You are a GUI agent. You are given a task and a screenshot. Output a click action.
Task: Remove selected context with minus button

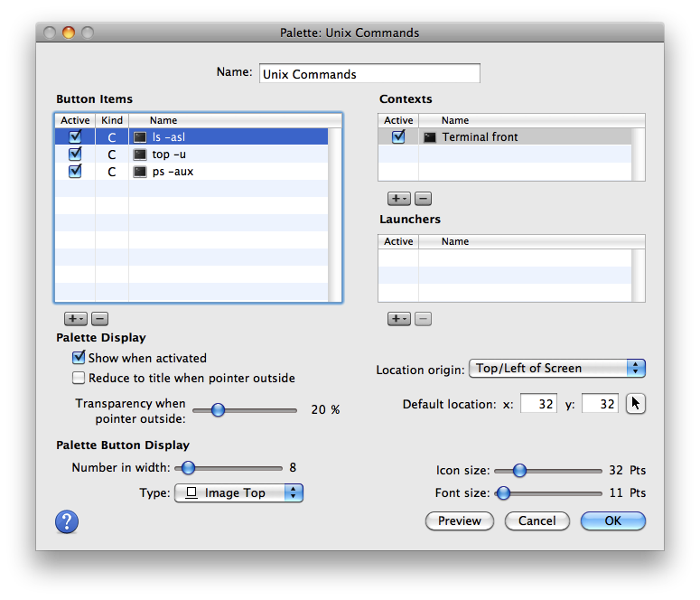(x=424, y=199)
